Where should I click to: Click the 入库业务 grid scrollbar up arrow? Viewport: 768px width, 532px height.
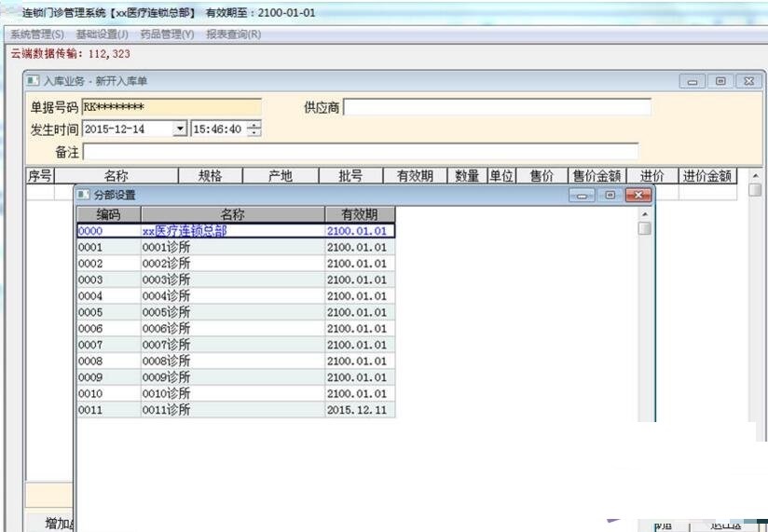click(755, 175)
